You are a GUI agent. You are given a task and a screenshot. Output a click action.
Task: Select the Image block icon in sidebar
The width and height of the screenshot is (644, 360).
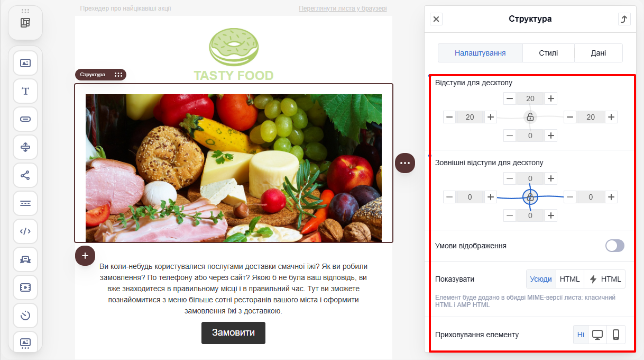tap(25, 63)
